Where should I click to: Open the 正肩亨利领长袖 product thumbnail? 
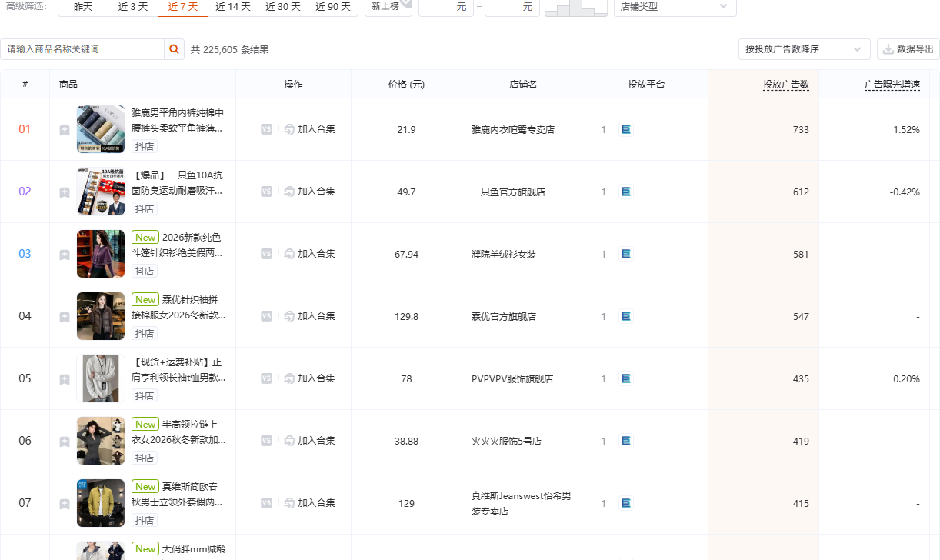pyautogui.click(x=101, y=378)
